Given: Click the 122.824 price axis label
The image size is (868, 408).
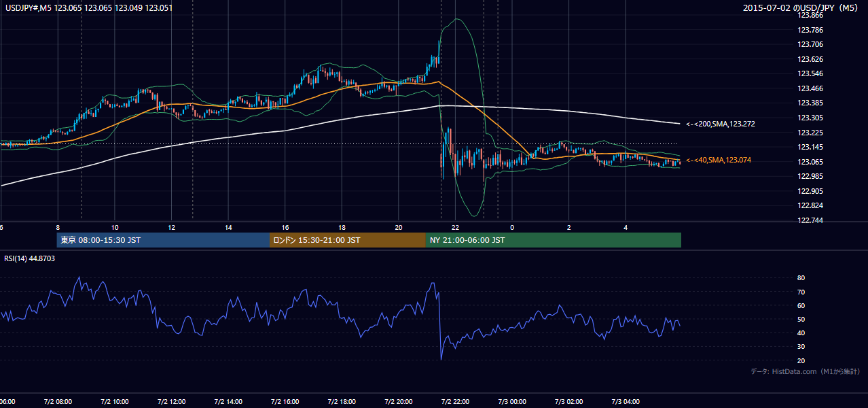Looking at the screenshot, I should pos(811,205).
